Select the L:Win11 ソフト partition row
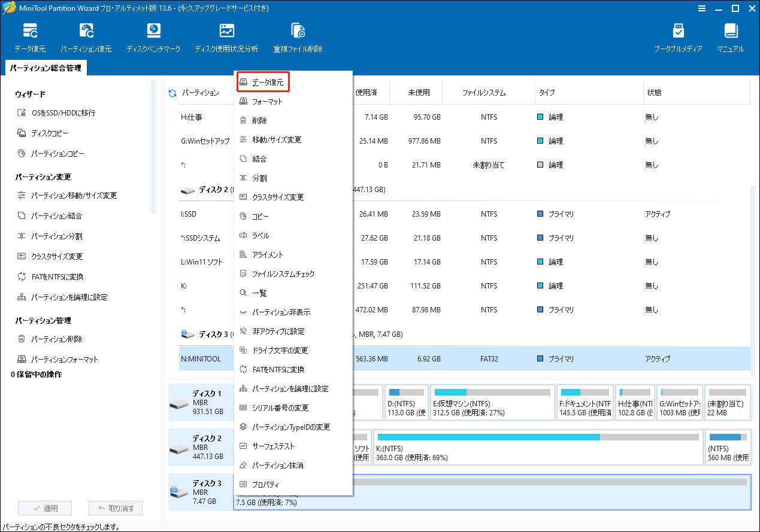 tap(464, 262)
